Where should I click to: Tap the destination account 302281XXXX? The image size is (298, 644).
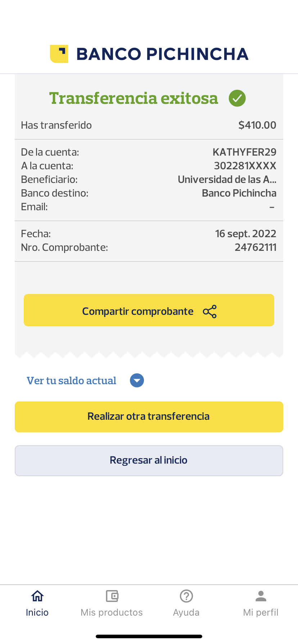[x=245, y=166]
